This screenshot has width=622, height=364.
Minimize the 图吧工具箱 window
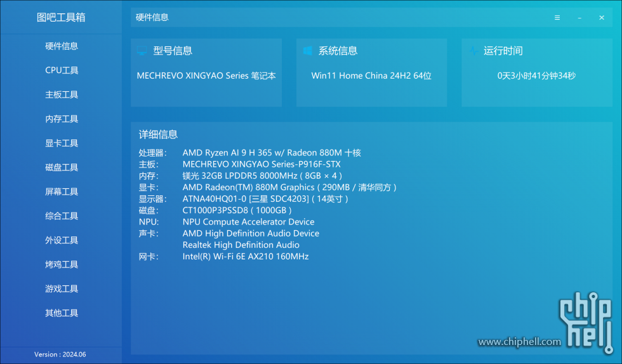(x=579, y=18)
